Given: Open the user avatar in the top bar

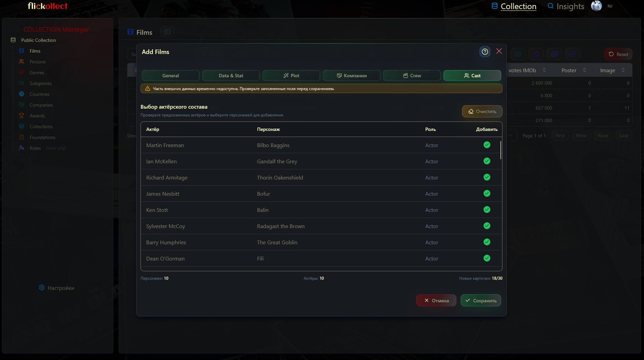Looking at the screenshot, I should coord(596,6).
